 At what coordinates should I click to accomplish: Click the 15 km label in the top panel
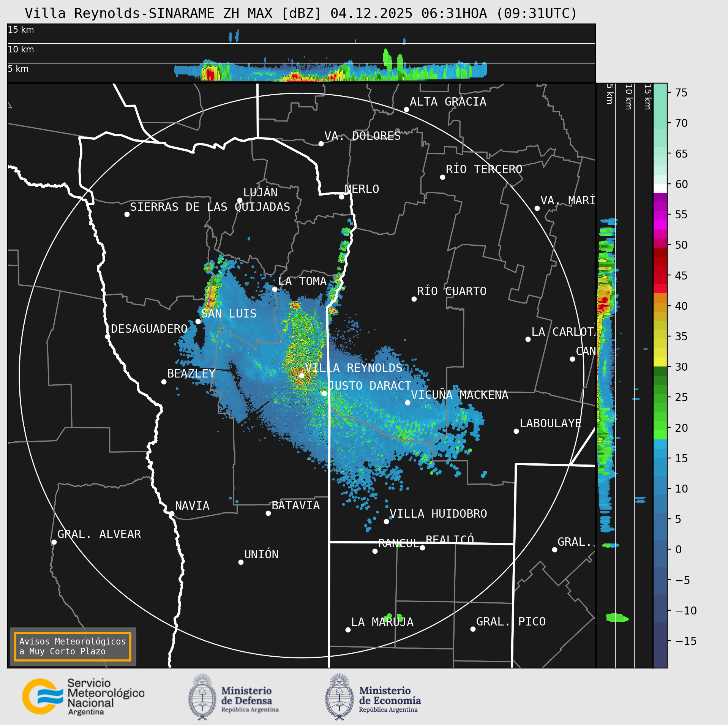click(x=21, y=30)
